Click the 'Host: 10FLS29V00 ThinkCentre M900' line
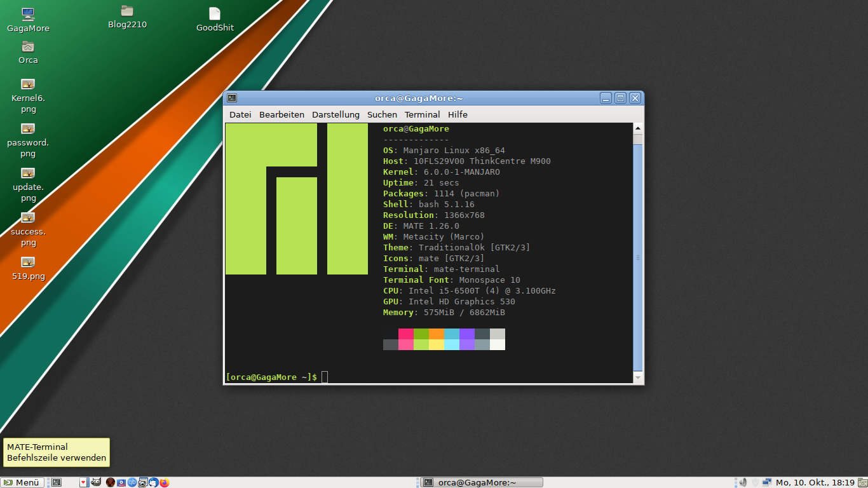 coord(467,161)
